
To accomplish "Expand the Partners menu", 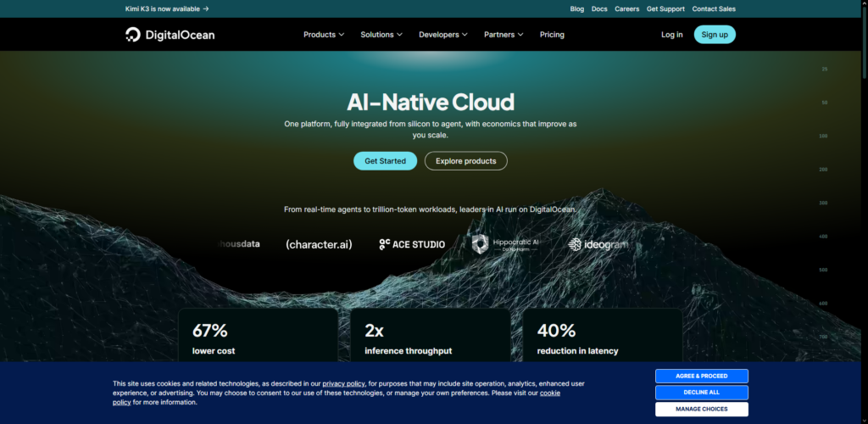I will [x=504, y=34].
